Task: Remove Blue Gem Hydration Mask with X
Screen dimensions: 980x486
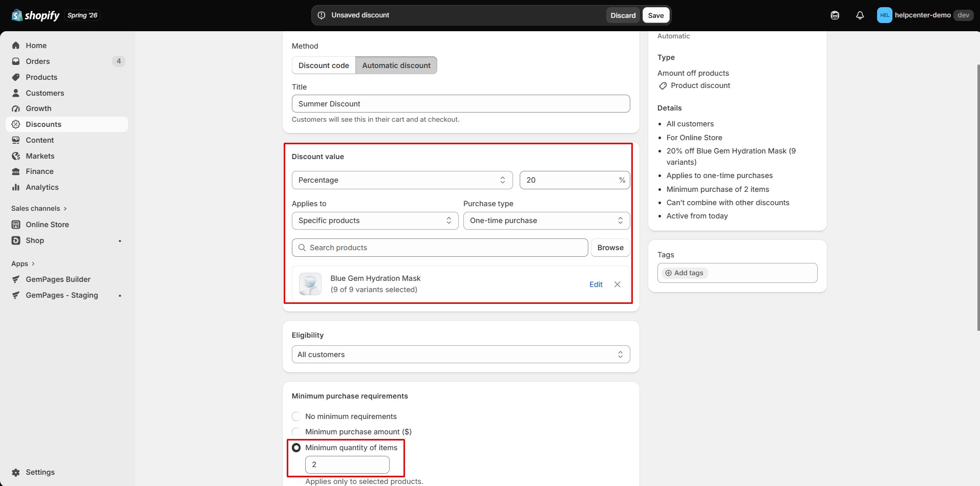Action: [x=617, y=284]
